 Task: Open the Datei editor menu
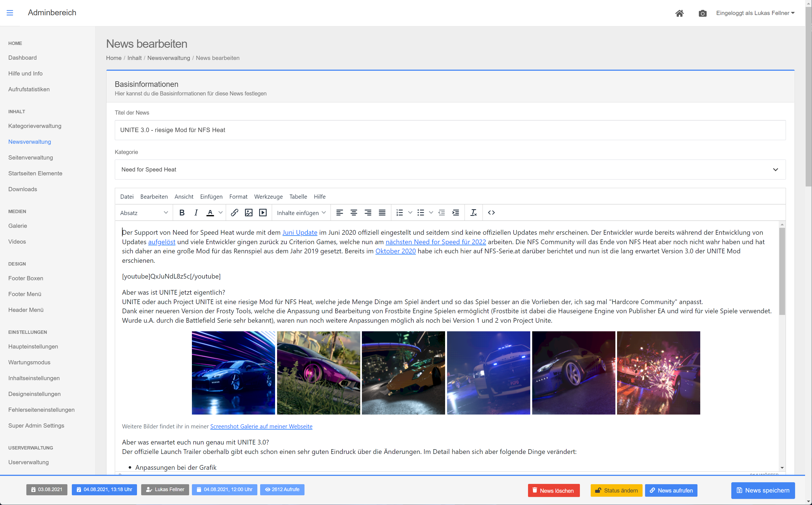point(127,196)
